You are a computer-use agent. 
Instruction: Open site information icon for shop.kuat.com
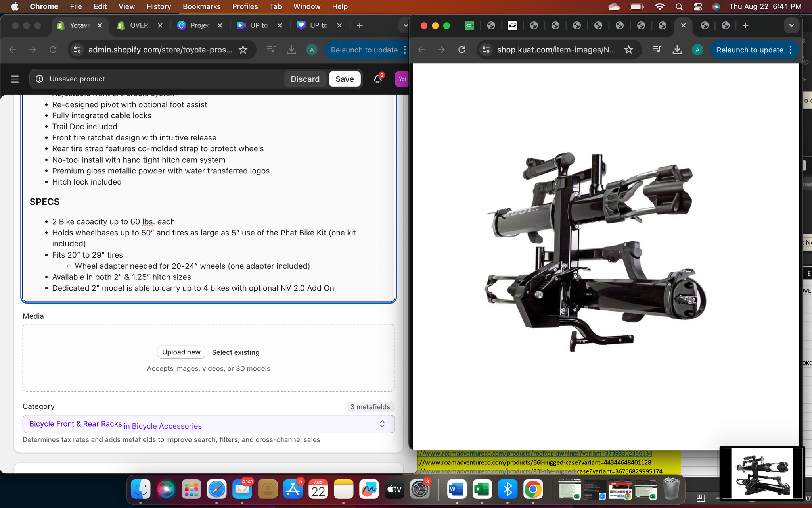click(486, 50)
